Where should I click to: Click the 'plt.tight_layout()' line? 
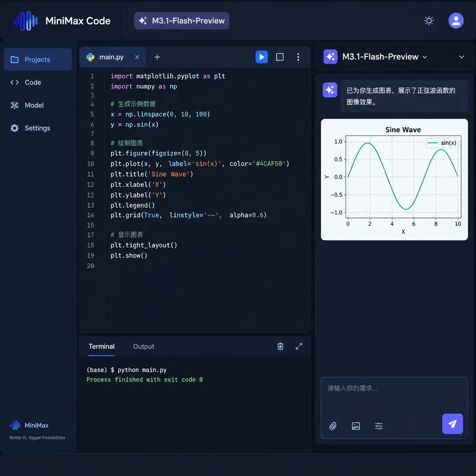[144, 245]
